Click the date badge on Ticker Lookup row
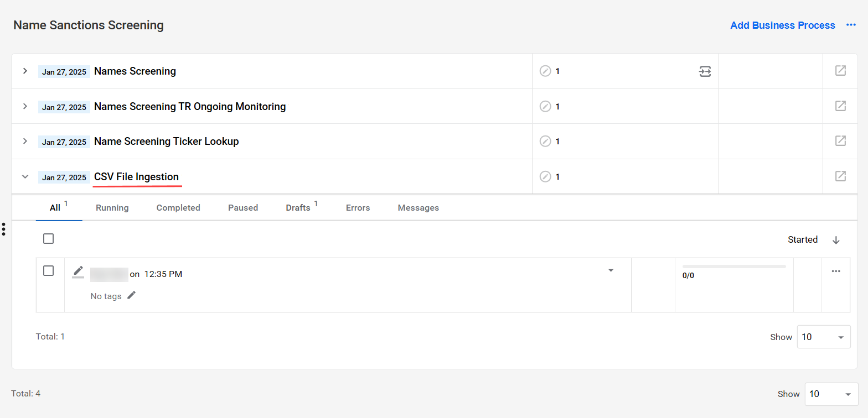 tap(64, 142)
